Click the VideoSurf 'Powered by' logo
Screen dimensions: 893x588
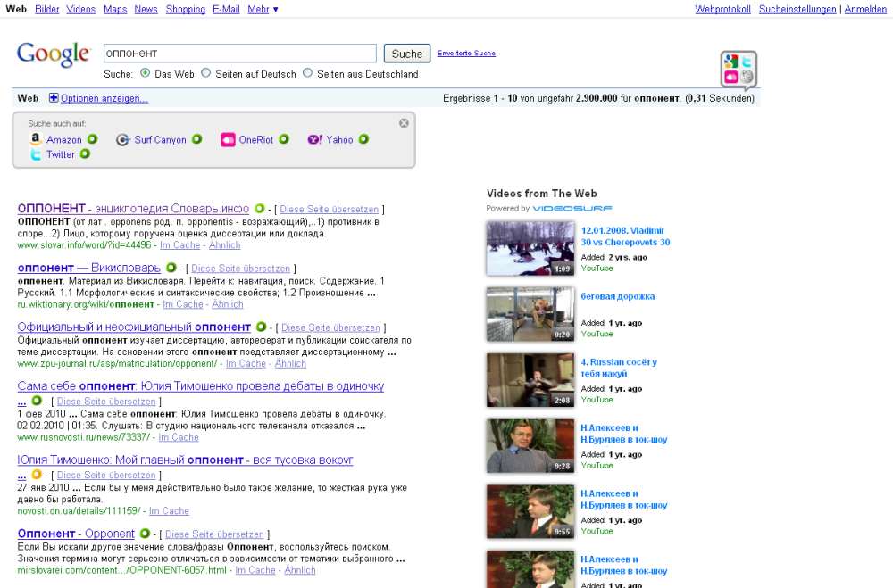572,208
